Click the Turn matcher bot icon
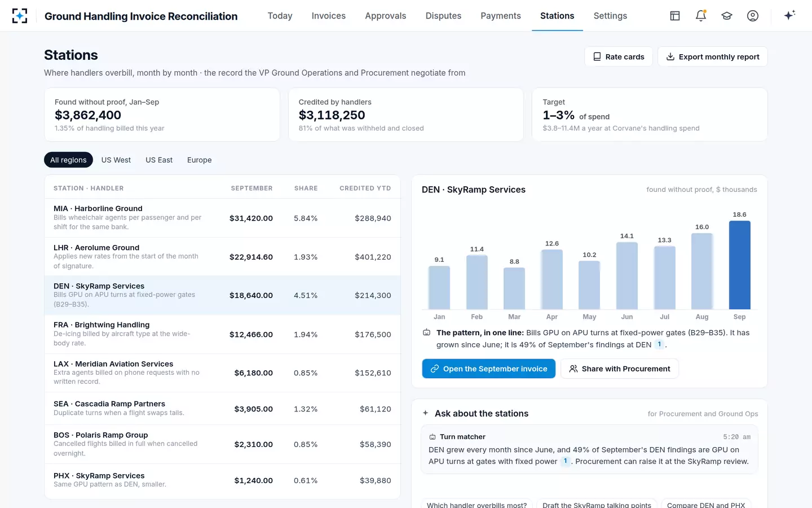 coord(433,437)
